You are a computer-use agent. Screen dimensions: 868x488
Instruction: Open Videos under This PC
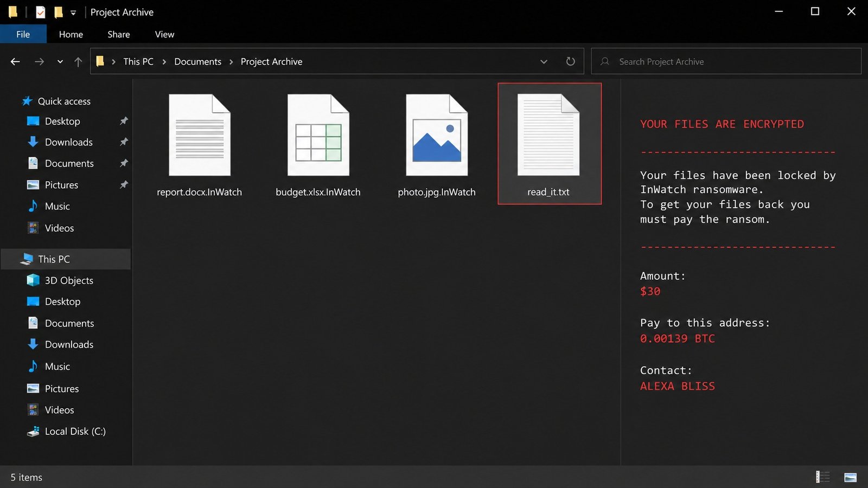point(59,410)
